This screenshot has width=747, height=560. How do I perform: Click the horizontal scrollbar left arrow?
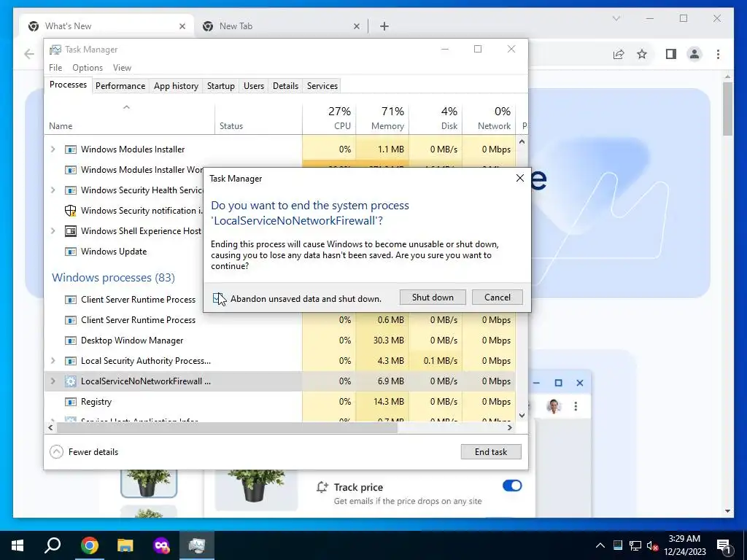tap(50, 427)
